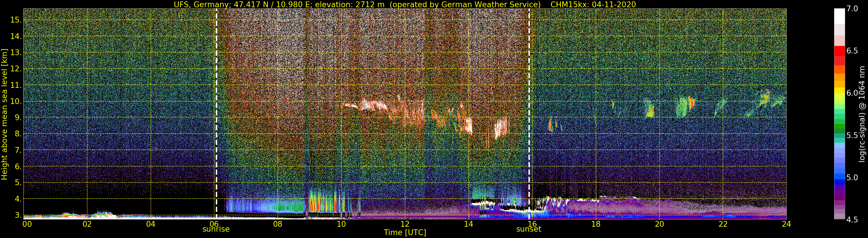Click the white segment at the colorbar top

click(x=839, y=16)
